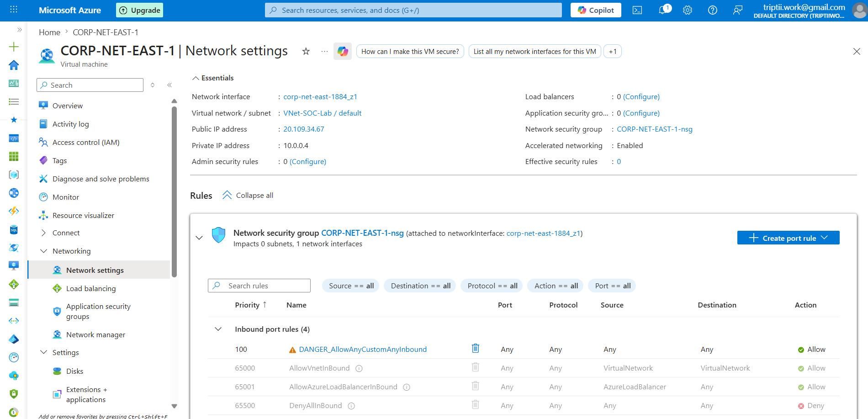Open Virtual machines monitor icon in sidebar
The width and height of the screenshot is (868, 419).
(14, 266)
